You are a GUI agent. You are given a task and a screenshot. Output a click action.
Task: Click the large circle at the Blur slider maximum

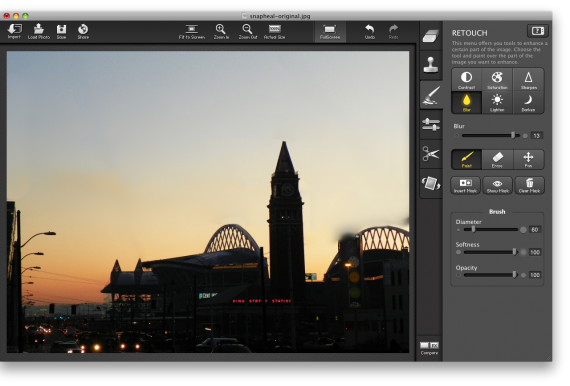click(525, 136)
